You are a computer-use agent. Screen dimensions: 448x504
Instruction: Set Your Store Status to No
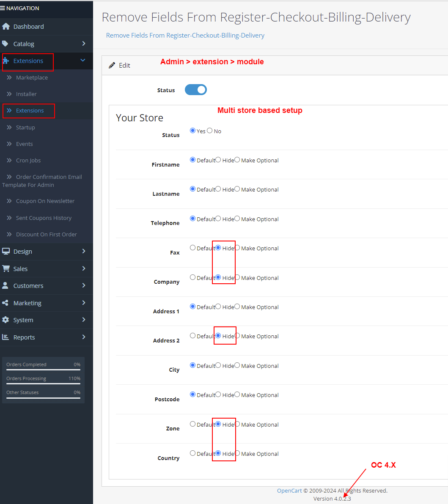tap(210, 131)
